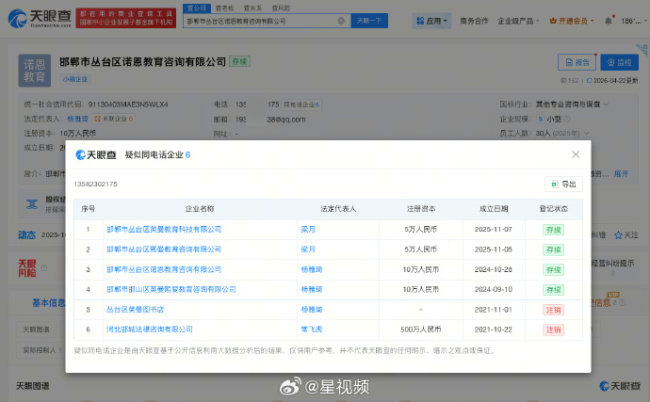Screen dimensions: 650x402
Task: Click the 天眼查 logo in dialog header
Action: [96, 155]
